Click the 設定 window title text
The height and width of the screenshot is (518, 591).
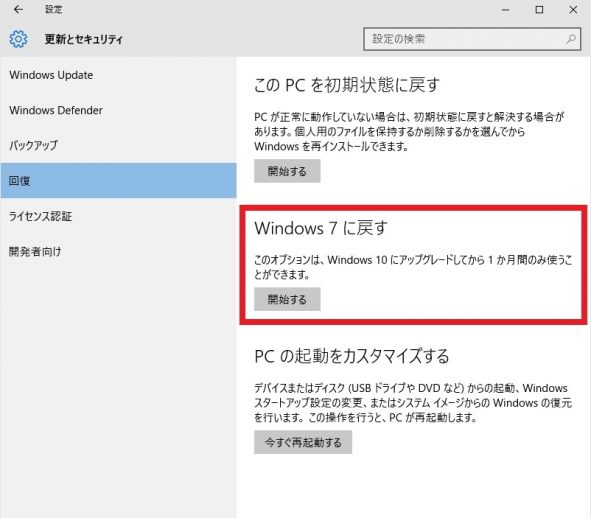[x=54, y=9]
